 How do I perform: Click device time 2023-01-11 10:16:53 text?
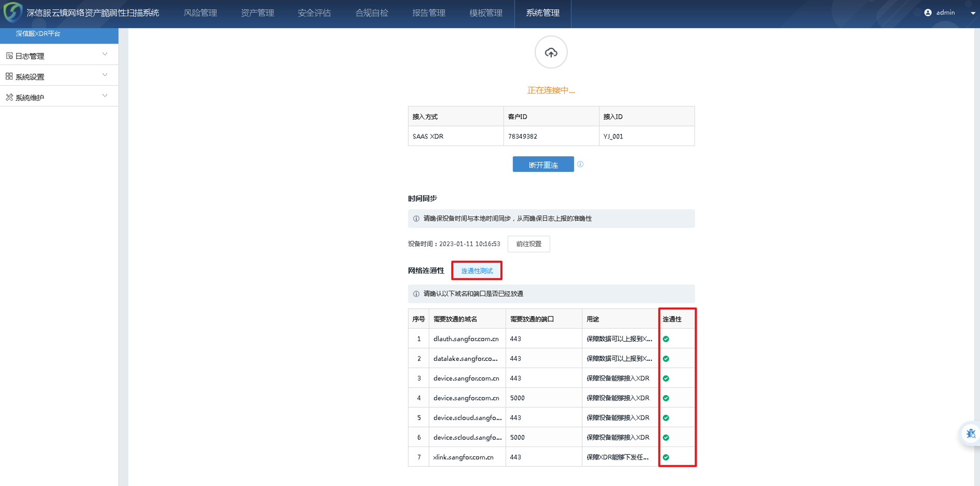pyautogui.click(x=470, y=244)
